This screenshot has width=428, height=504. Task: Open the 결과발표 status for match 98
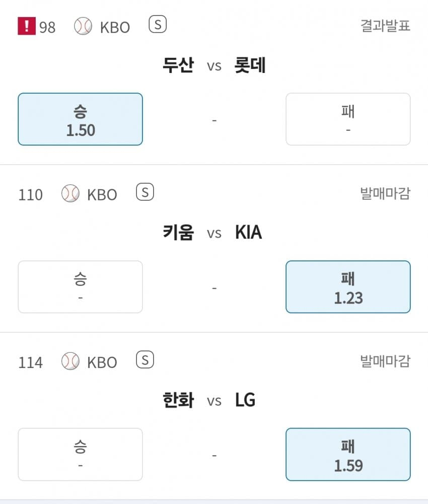pos(385,26)
